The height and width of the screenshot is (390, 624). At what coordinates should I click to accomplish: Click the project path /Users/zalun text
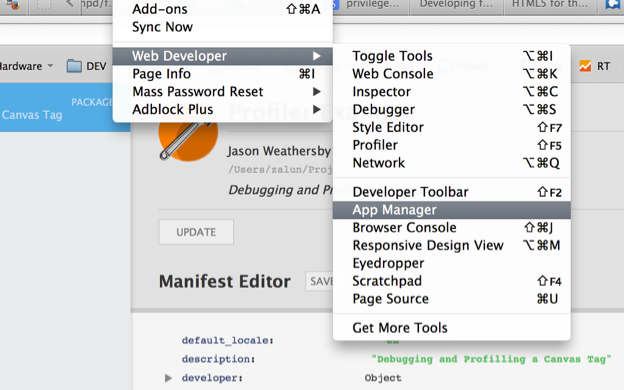pos(280,170)
